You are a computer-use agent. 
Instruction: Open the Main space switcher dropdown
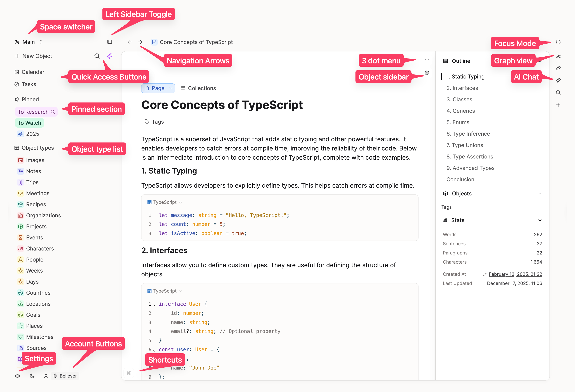tap(28, 42)
